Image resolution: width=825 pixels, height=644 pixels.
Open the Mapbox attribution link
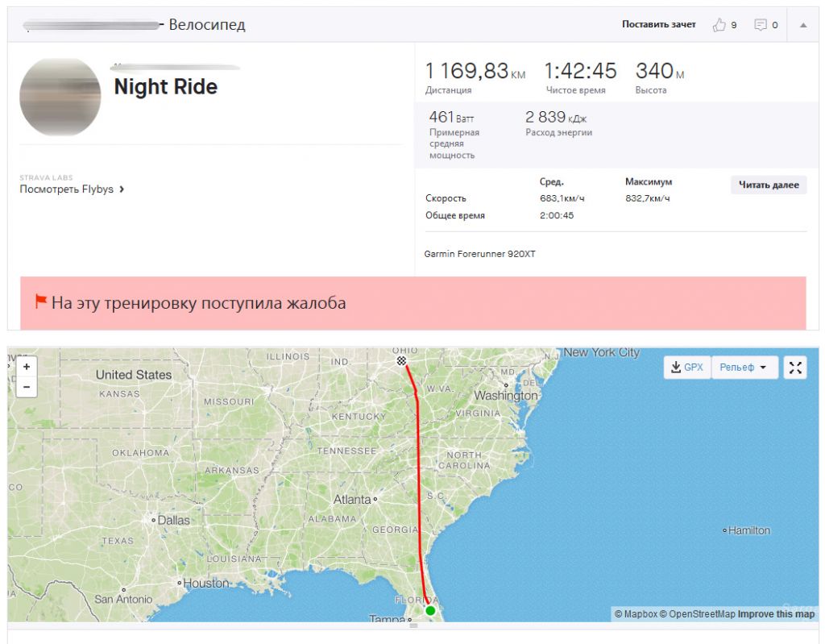click(x=635, y=614)
